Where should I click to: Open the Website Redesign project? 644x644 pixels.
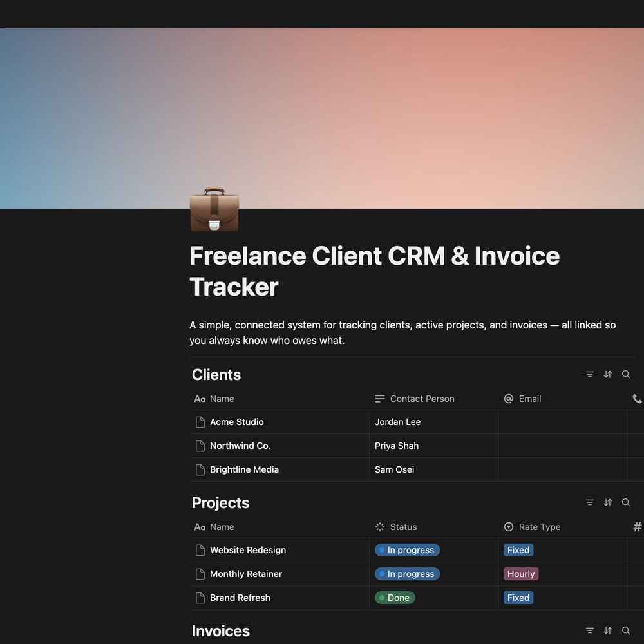pyautogui.click(x=248, y=550)
